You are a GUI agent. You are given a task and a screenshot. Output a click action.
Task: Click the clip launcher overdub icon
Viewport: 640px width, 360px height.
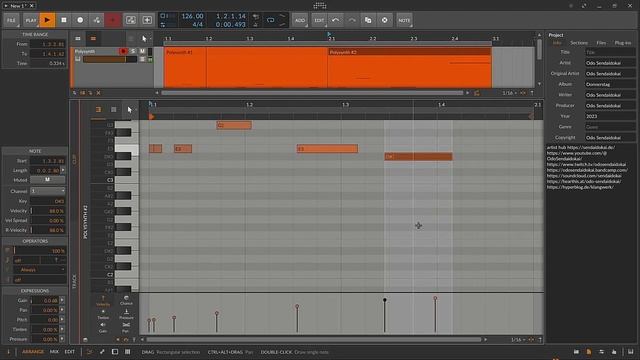131,20
